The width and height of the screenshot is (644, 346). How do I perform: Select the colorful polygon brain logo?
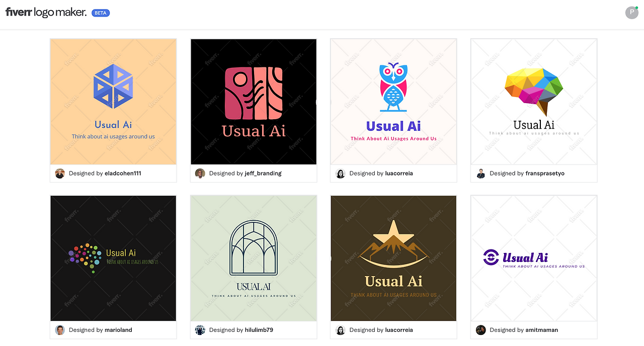coord(534,102)
